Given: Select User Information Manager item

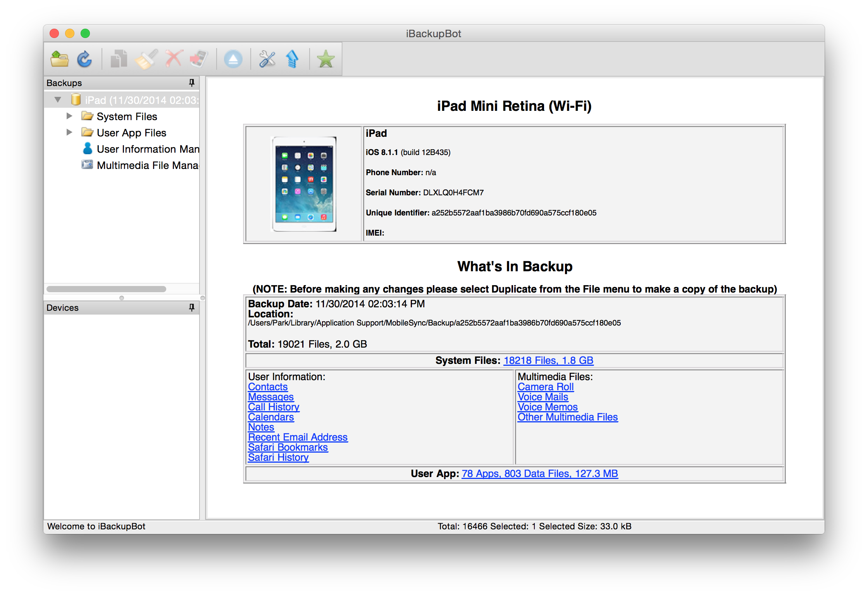Looking at the screenshot, I should tap(148, 149).
